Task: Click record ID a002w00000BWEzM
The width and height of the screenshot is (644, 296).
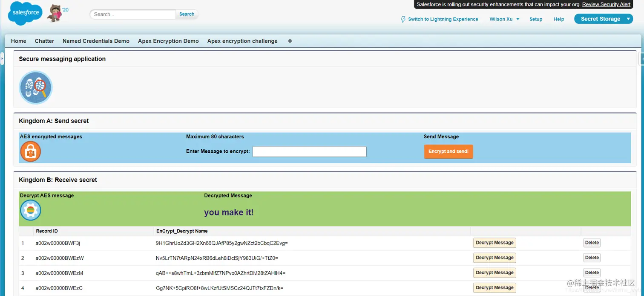Action: [x=59, y=273]
